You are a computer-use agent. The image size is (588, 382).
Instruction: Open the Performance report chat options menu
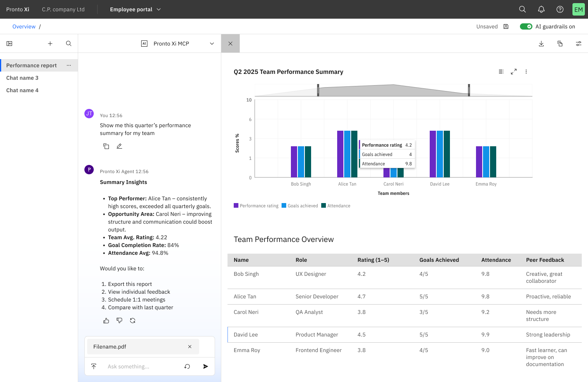tap(69, 65)
